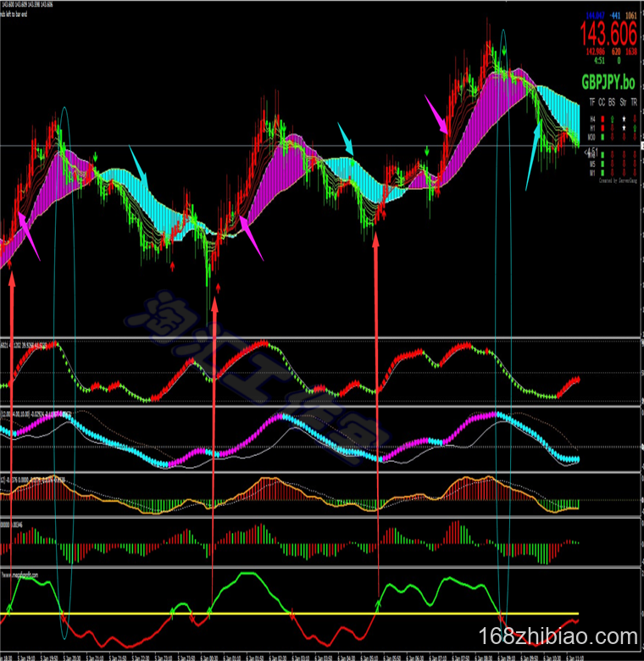The image size is (644, 661).
Task: Click the green CC square in M1 row
Action: coord(602,173)
